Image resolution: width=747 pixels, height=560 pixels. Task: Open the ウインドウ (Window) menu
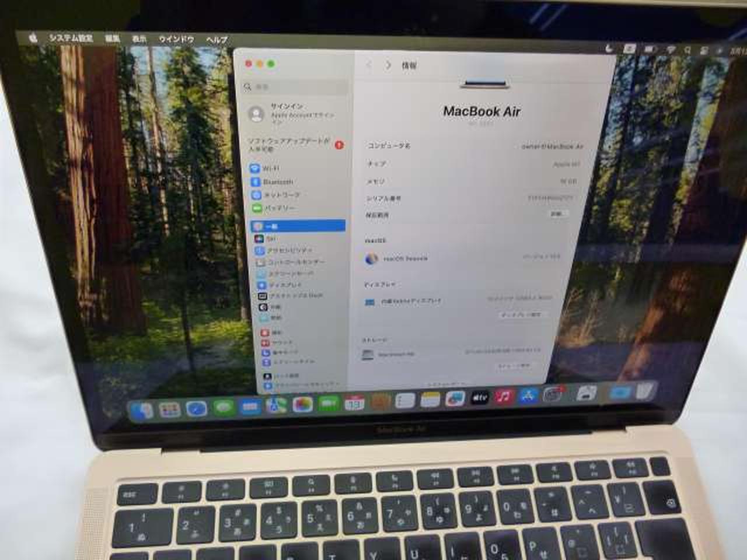pyautogui.click(x=176, y=39)
